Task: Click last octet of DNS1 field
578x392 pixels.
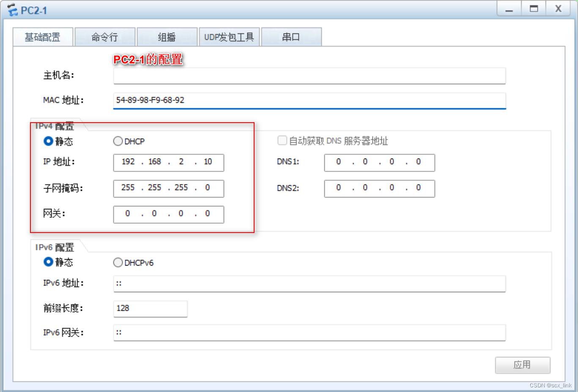Action: [419, 162]
